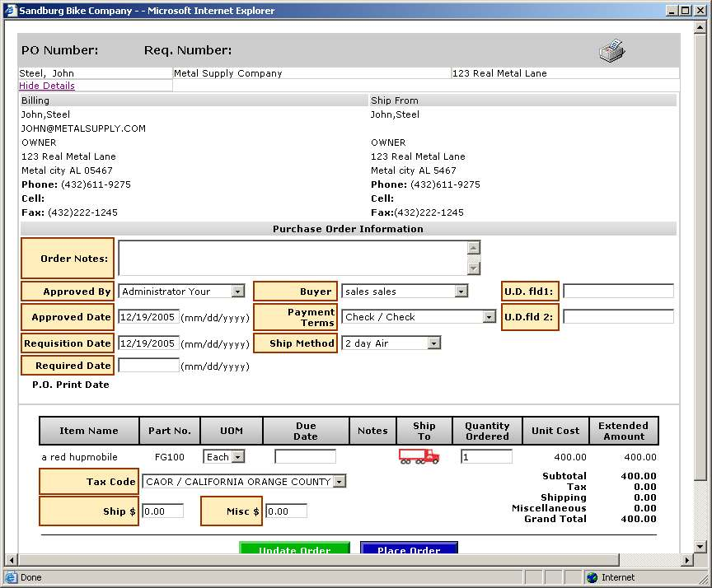712x588 pixels.
Task: Click the Due Date input field
Action: tap(305, 456)
